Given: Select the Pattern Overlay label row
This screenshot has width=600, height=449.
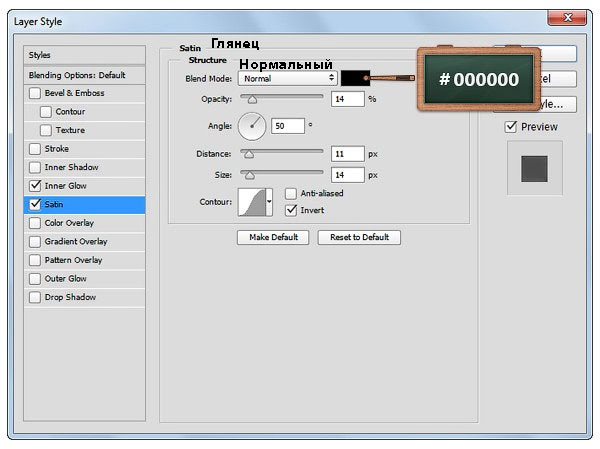Looking at the screenshot, I should [x=85, y=260].
